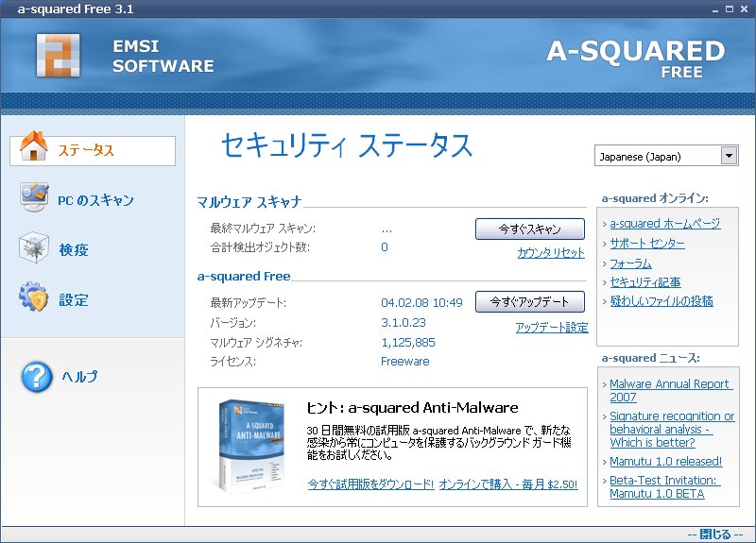Click the gear shield icon beside 設定

pos(34,297)
